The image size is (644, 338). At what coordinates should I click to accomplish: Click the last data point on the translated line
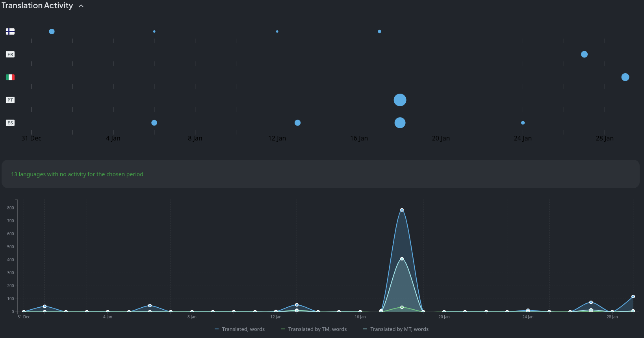click(x=633, y=297)
